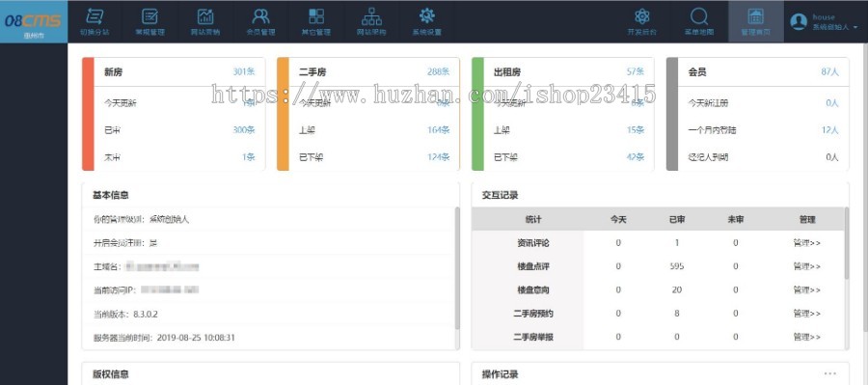The image size is (868, 385).
Task: Click 管理>> in the 楼盘意向 row
Action: [806, 289]
